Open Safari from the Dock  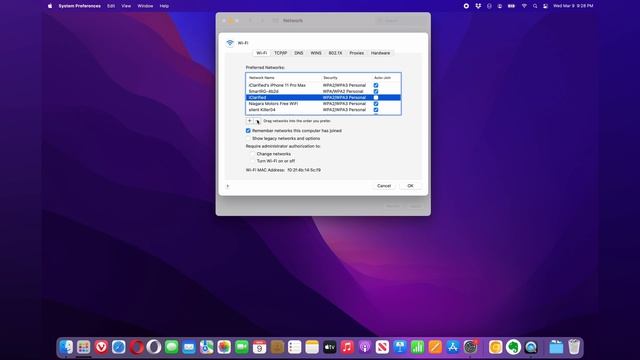pos(119,347)
